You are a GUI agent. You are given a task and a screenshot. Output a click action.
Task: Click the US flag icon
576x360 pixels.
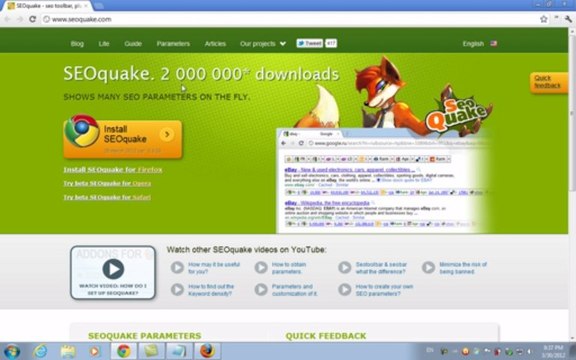[493, 43]
